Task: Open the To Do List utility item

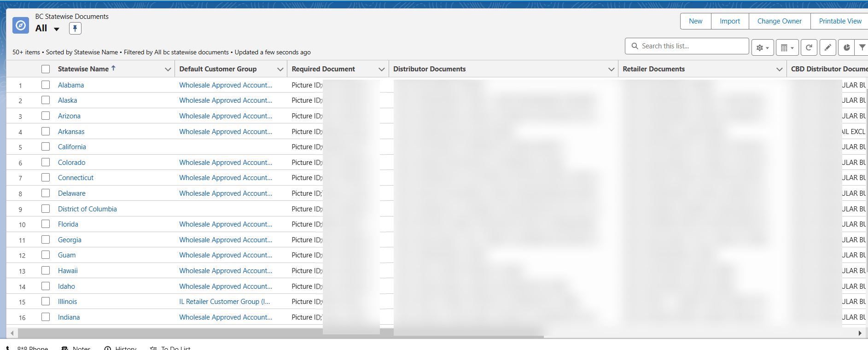Action: pos(170,348)
